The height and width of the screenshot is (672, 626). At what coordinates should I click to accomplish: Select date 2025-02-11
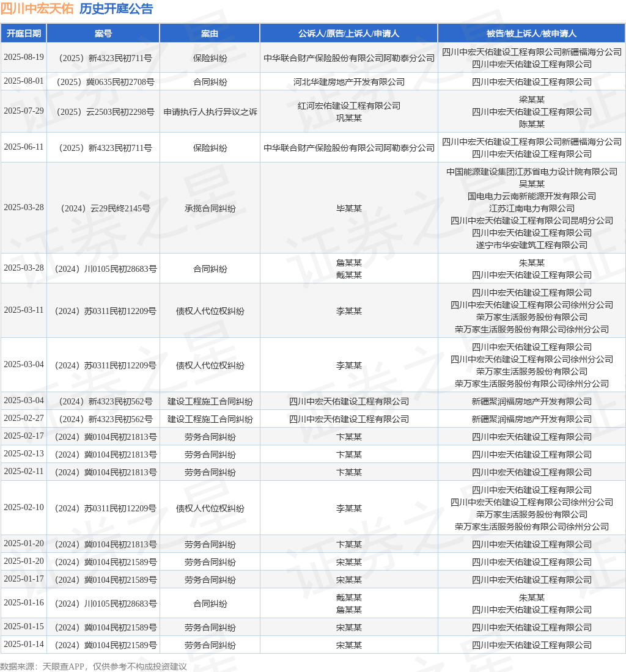24,472
